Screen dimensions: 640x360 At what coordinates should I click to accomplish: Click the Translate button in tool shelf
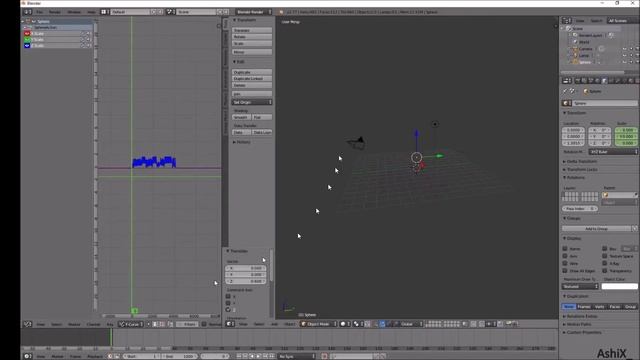point(252,30)
